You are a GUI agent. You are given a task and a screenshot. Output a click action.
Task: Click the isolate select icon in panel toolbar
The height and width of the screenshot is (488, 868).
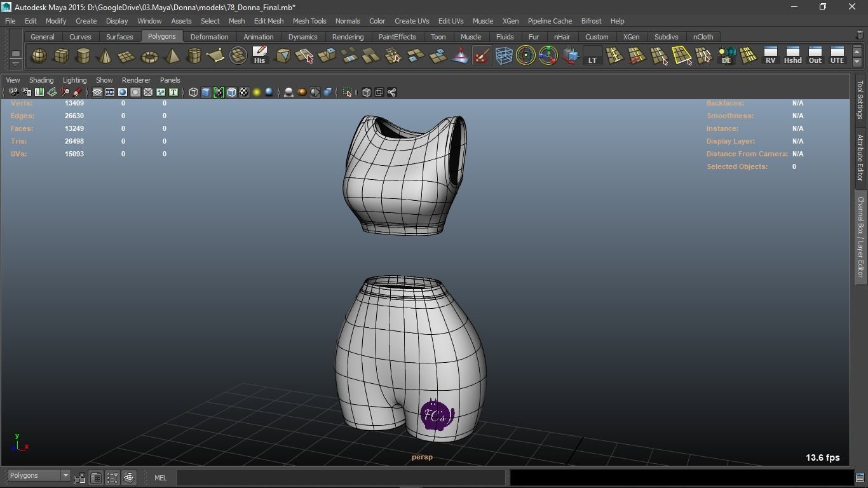347,92
